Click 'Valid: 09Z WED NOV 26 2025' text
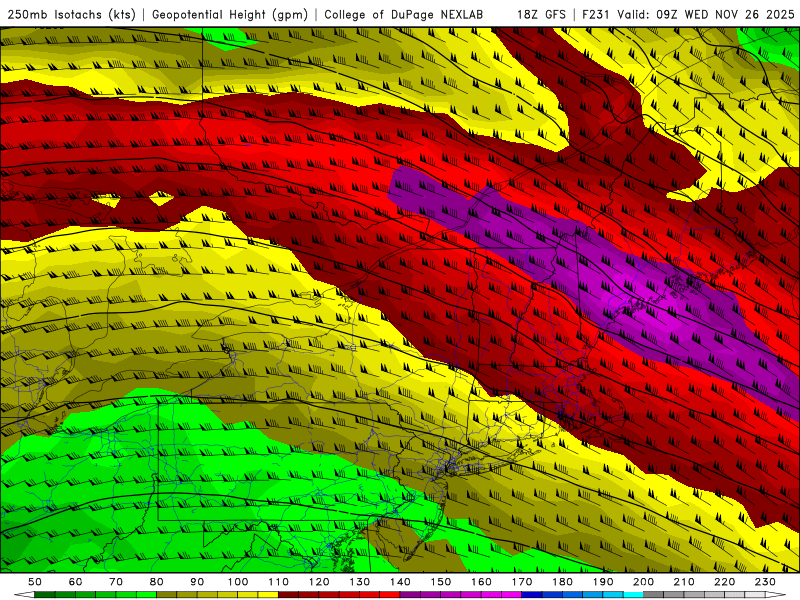 pyautogui.click(x=705, y=15)
